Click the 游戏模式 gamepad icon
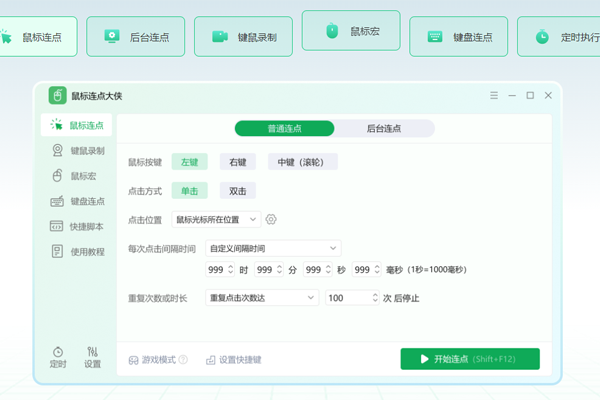 click(x=133, y=360)
